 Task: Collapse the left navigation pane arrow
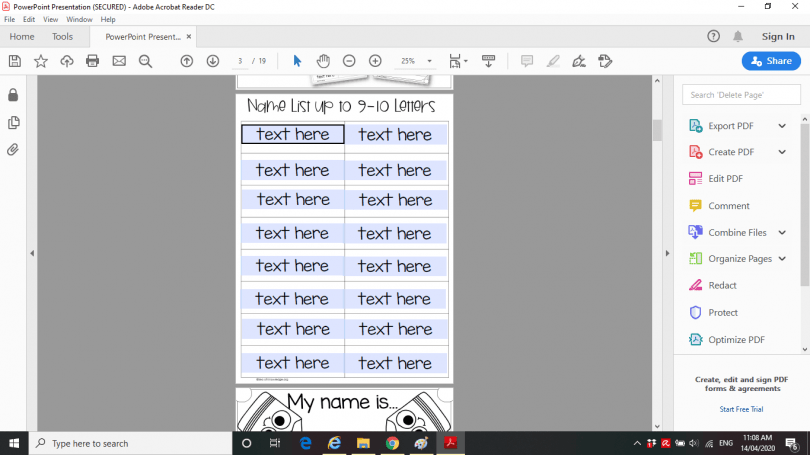coord(32,253)
